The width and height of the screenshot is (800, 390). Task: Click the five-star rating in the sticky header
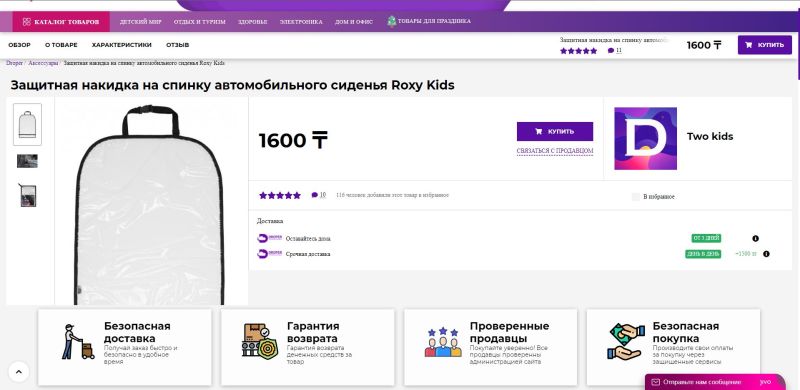(578, 51)
